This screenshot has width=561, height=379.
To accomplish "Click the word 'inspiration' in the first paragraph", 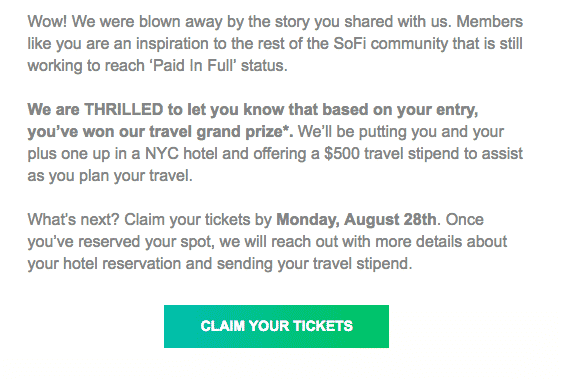I will pos(172,44).
